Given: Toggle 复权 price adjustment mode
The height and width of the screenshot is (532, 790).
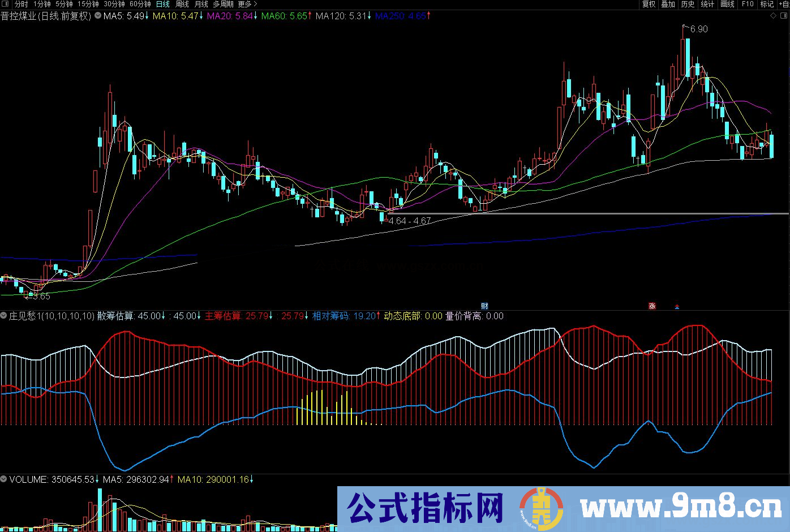Looking at the screenshot, I should (x=647, y=4).
